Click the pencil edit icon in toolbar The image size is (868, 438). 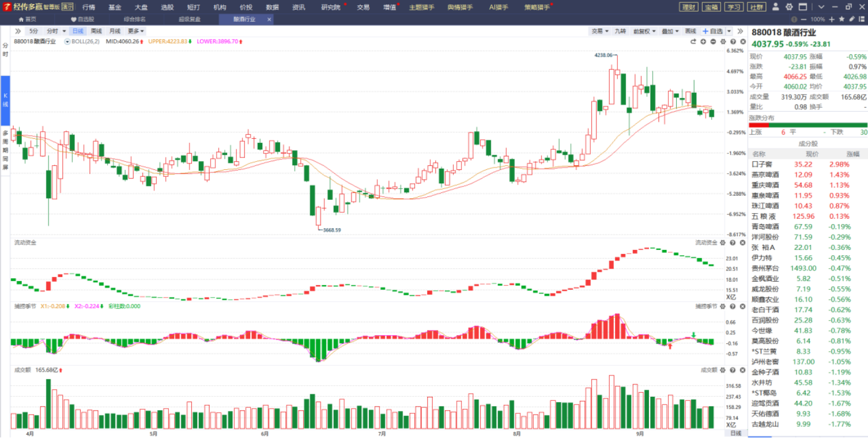tap(851, 19)
